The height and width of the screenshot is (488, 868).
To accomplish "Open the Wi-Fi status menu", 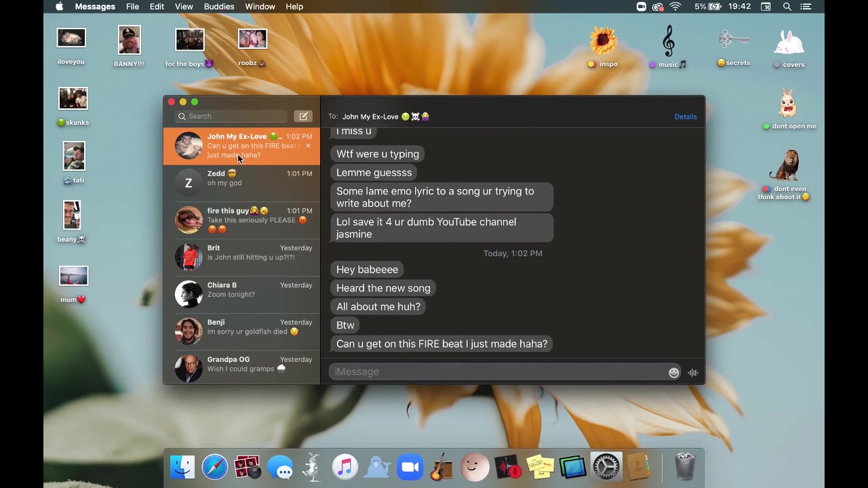I will pyautogui.click(x=675, y=6).
